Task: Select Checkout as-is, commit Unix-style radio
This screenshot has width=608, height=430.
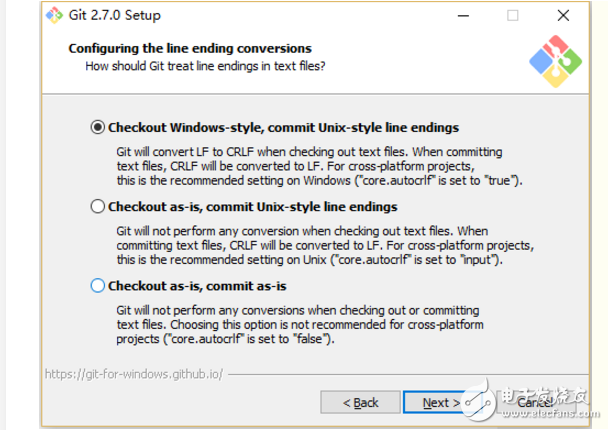Action: click(x=97, y=207)
